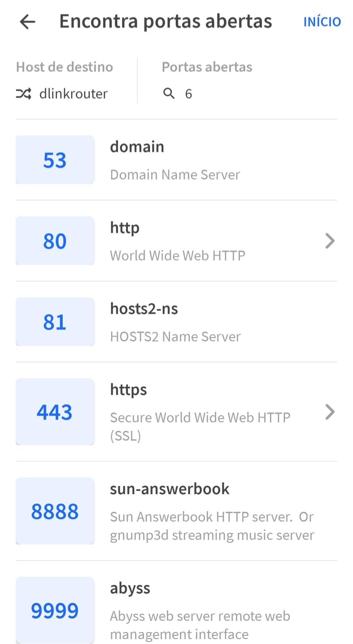Open the sun-answerbook service entry

[176, 511]
